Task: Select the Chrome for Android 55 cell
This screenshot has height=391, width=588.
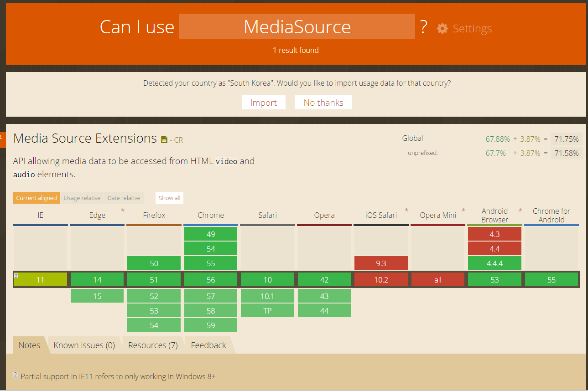Action: 552,280
